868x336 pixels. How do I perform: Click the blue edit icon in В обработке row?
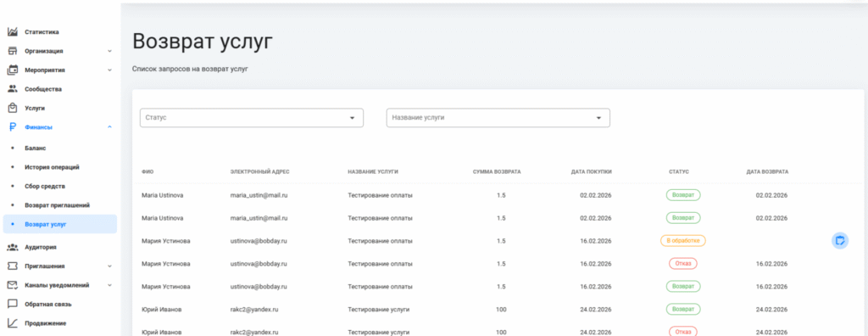(840, 241)
